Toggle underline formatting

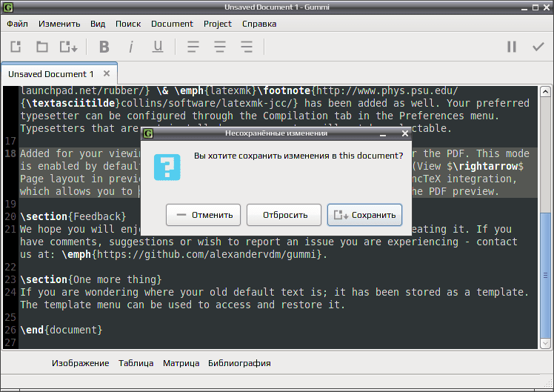click(158, 47)
